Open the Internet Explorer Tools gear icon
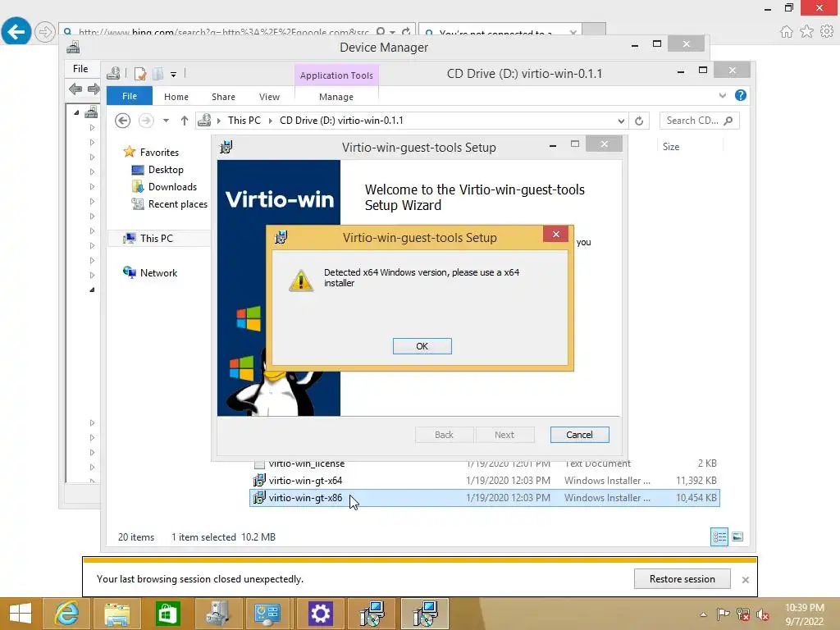This screenshot has width=840, height=630. pyautogui.click(x=827, y=32)
